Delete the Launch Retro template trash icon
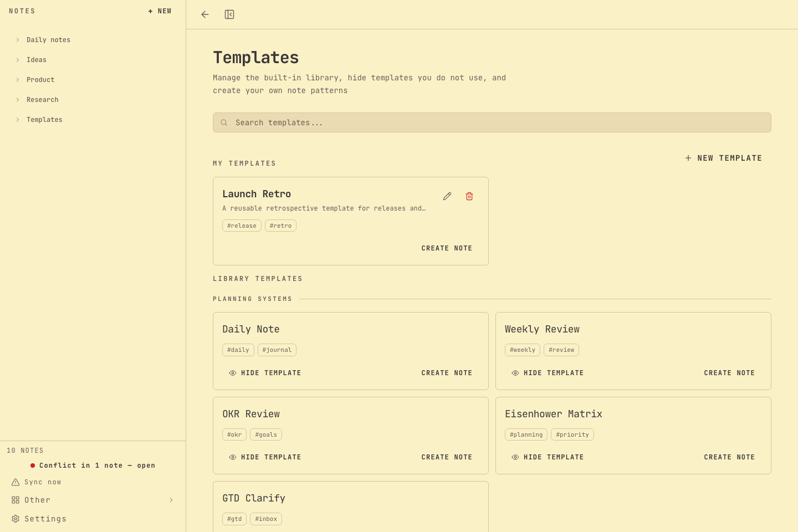 point(469,196)
